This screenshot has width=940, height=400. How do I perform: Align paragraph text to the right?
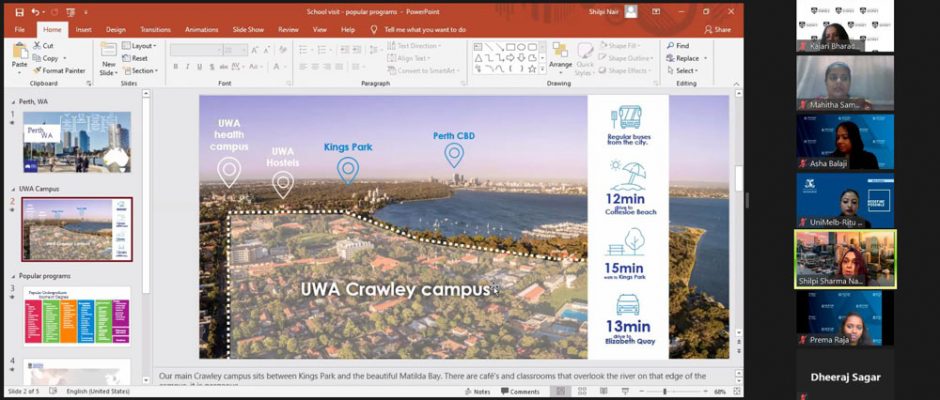click(327, 67)
